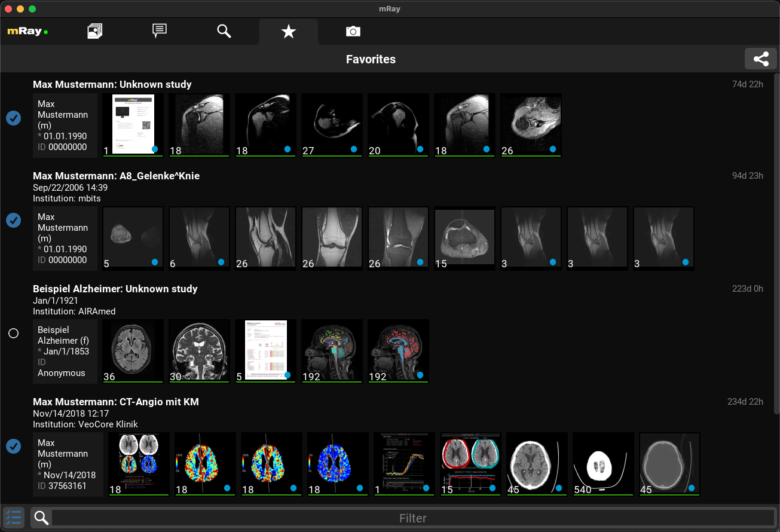Open the messages chat tab icon

coord(159,31)
